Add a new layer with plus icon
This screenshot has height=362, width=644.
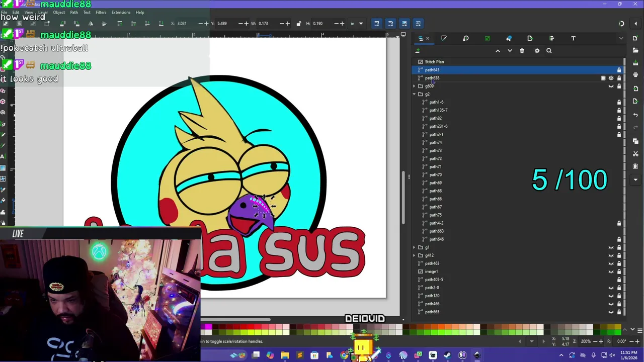[418, 51]
